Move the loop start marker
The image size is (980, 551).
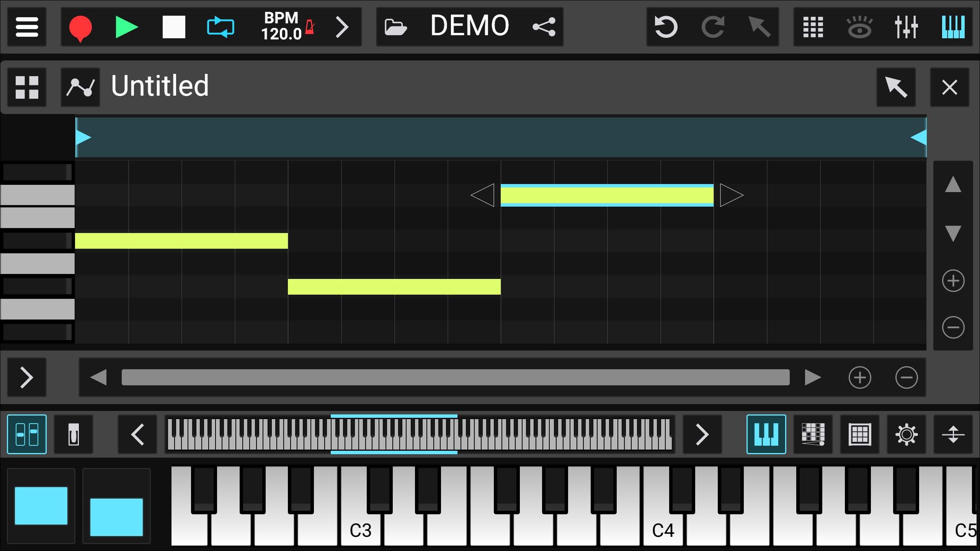coord(83,137)
